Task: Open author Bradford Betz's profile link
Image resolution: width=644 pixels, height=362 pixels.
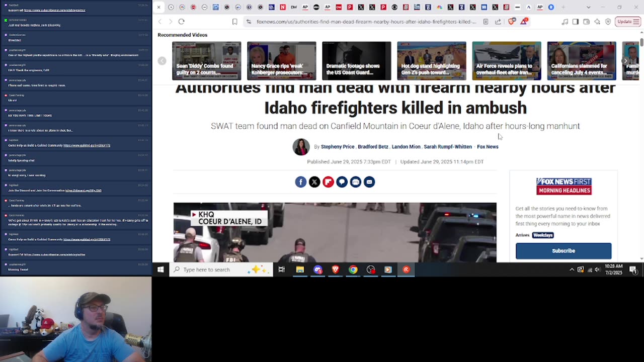Action: [373, 147]
